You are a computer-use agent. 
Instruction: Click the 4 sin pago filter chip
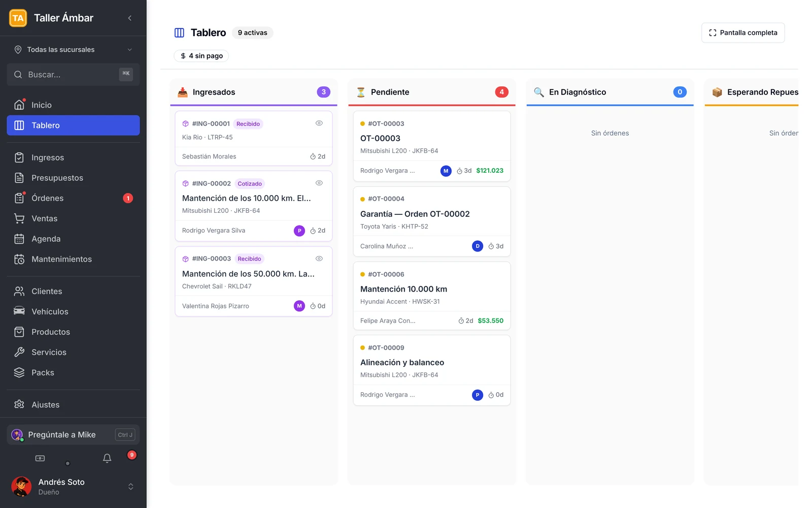[x=201, y=56]
